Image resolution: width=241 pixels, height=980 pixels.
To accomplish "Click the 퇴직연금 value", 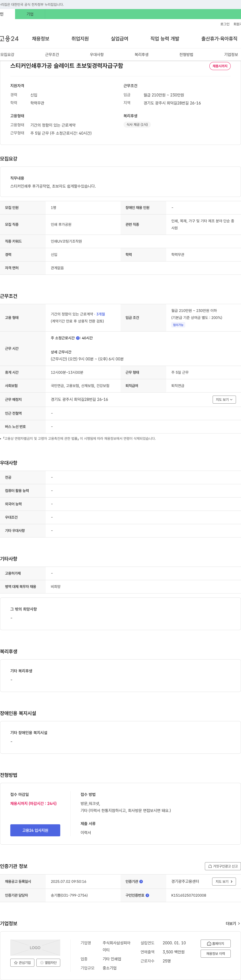I will (178, 386).
